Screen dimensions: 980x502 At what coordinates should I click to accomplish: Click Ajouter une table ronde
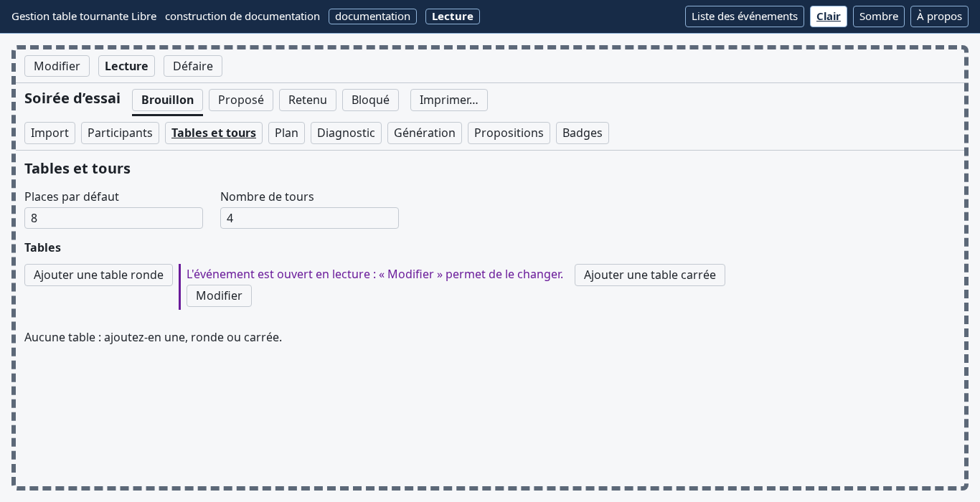(x=98, y=275)
